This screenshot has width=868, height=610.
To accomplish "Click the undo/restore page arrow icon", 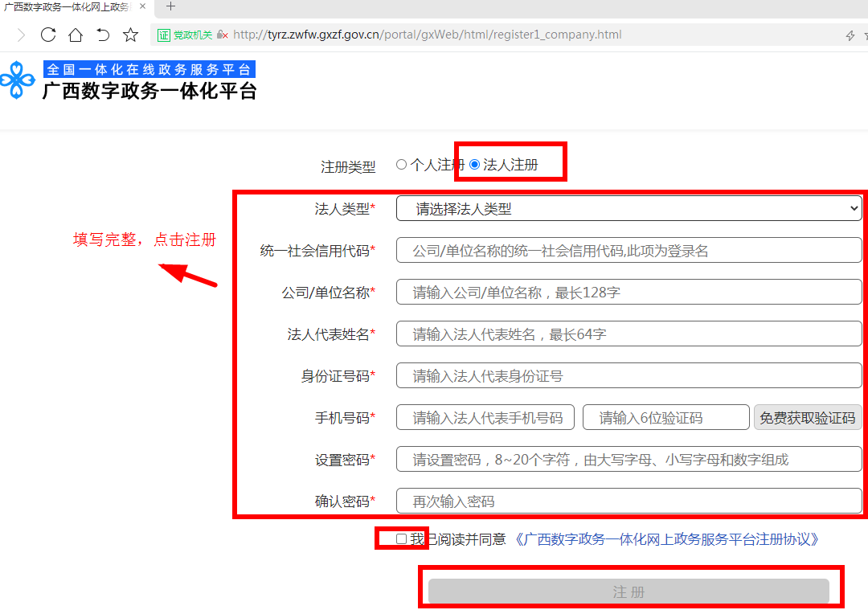I will [103, 35].
